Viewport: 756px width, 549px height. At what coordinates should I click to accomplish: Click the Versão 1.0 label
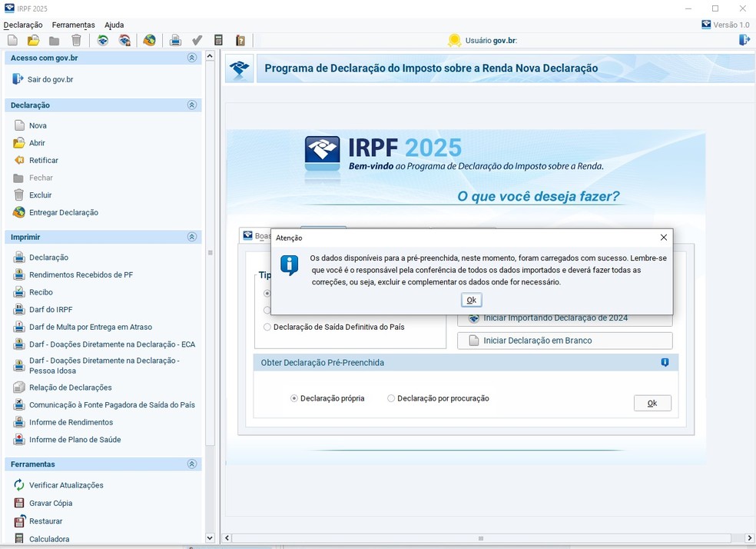(x=731, y=25)
